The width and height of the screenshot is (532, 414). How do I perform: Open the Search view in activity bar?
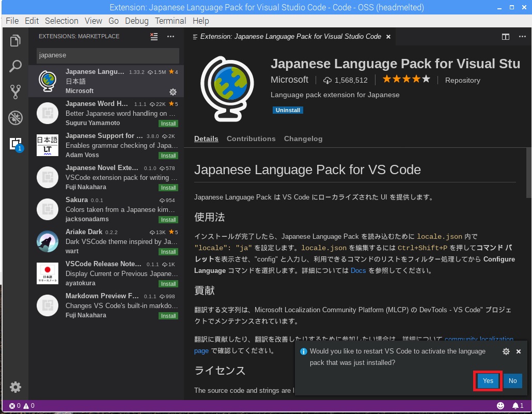coord(15,66)
